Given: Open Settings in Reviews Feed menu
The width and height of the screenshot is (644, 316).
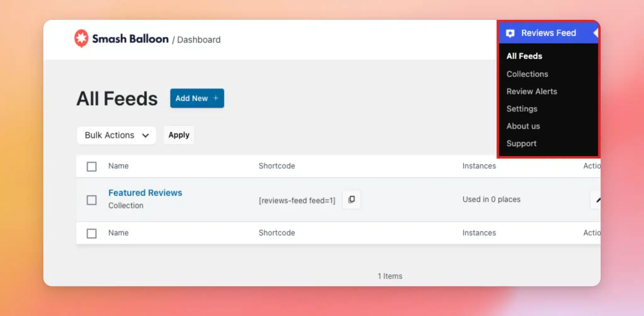Looking at the screenshot, I should (522, 109).
